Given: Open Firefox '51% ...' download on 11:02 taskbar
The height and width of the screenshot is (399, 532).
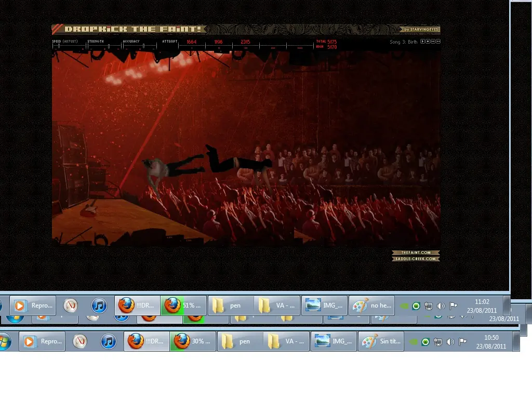Looking at the screenshot, I should (x=183, y=305).
